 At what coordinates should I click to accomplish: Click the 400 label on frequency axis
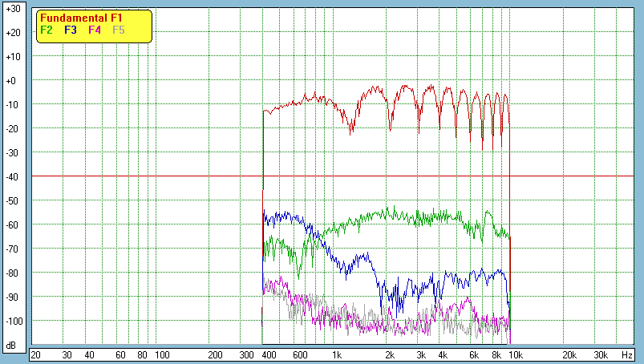coord(268,354)
